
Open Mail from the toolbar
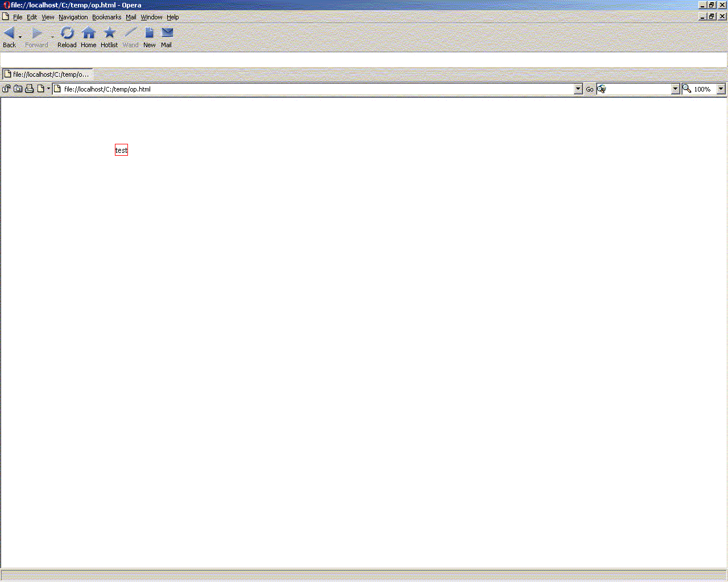(167, 34)
